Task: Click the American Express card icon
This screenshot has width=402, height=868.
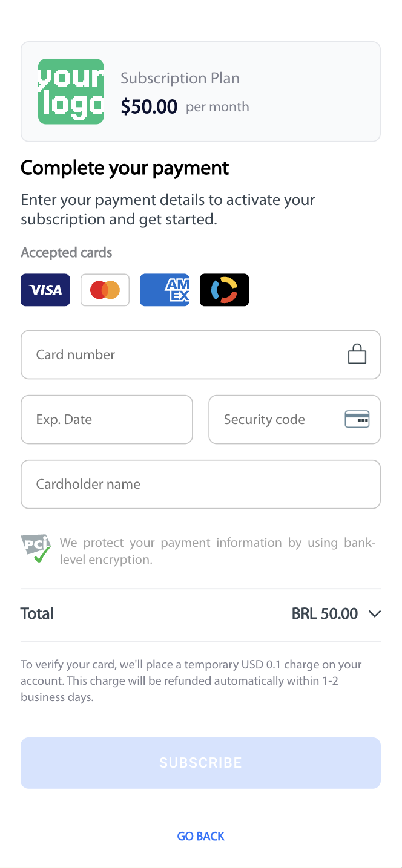Action: tap(165, 290)
